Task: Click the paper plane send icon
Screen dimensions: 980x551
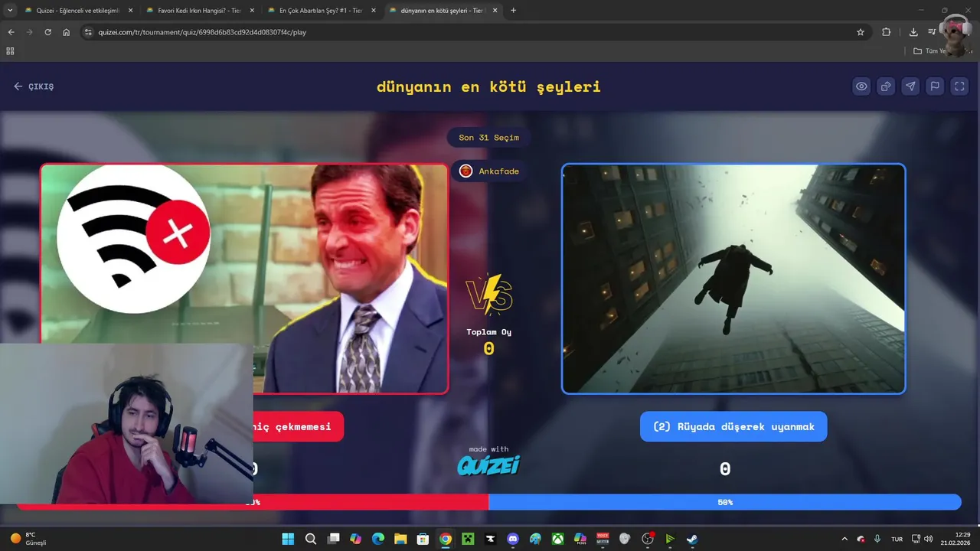Action: 910,86
